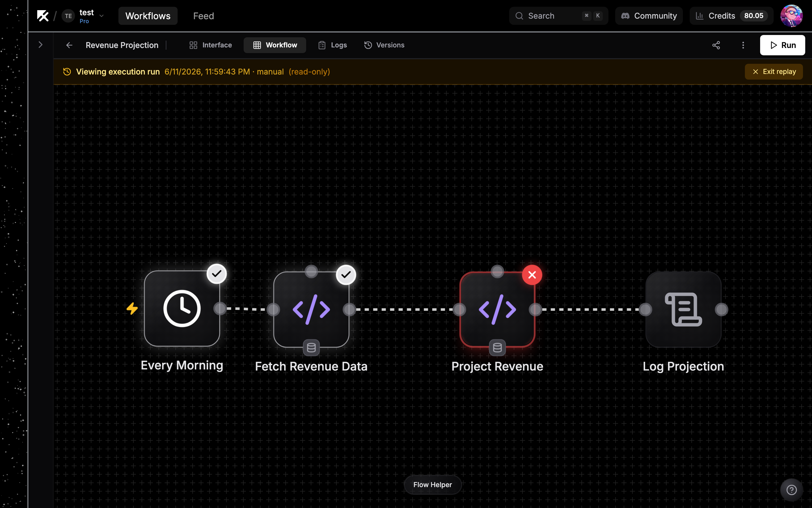Open the user profile avatar
Screen dimensions: 812x508
coord(791,16)
